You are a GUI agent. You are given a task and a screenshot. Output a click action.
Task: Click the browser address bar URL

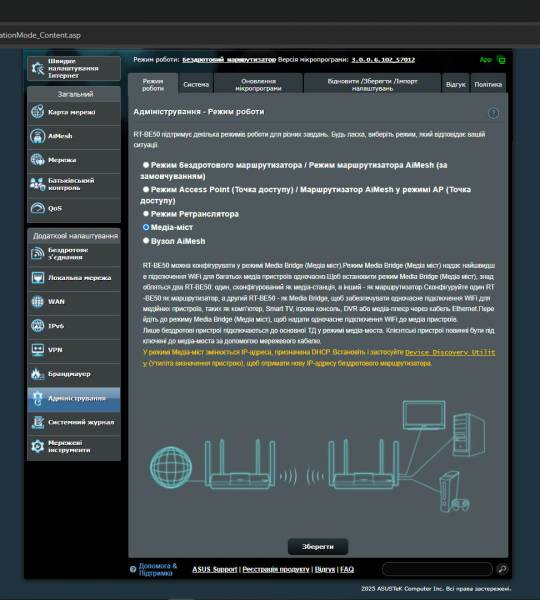coord(40,35)
